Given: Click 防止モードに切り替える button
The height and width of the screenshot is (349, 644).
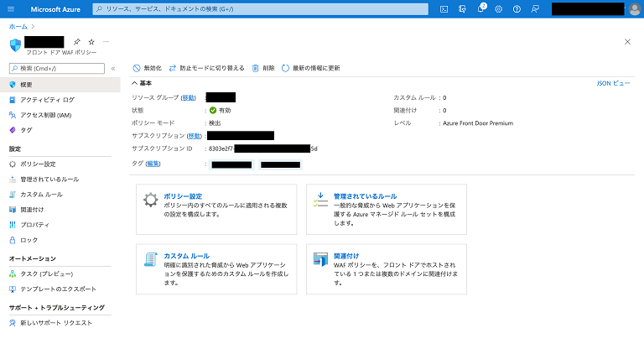Looking at the screenshot, I should (x=206, y=68).
